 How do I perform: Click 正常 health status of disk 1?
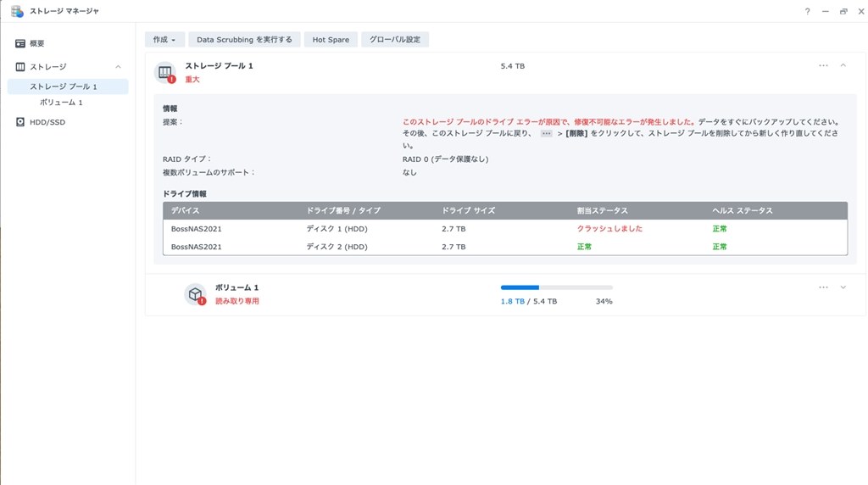(x=719, y=229)
